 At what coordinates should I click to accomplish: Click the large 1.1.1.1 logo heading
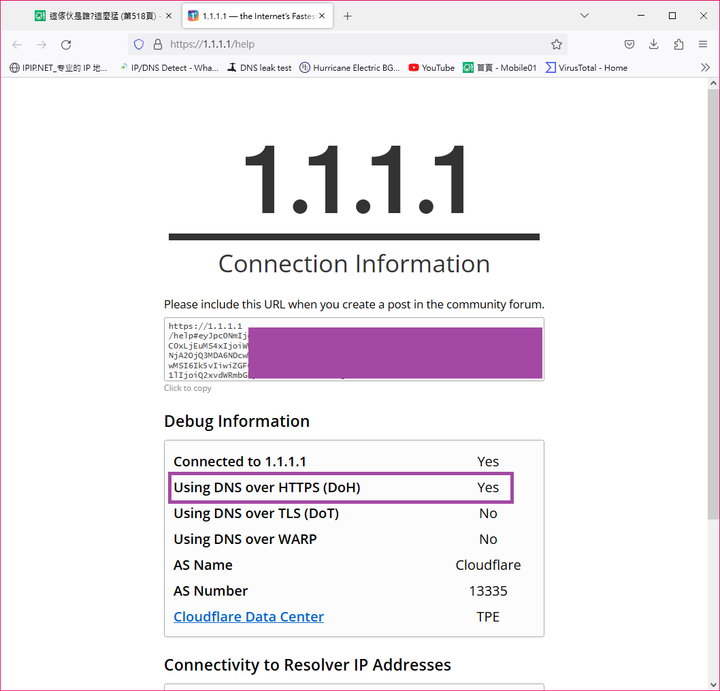(355, 180)
